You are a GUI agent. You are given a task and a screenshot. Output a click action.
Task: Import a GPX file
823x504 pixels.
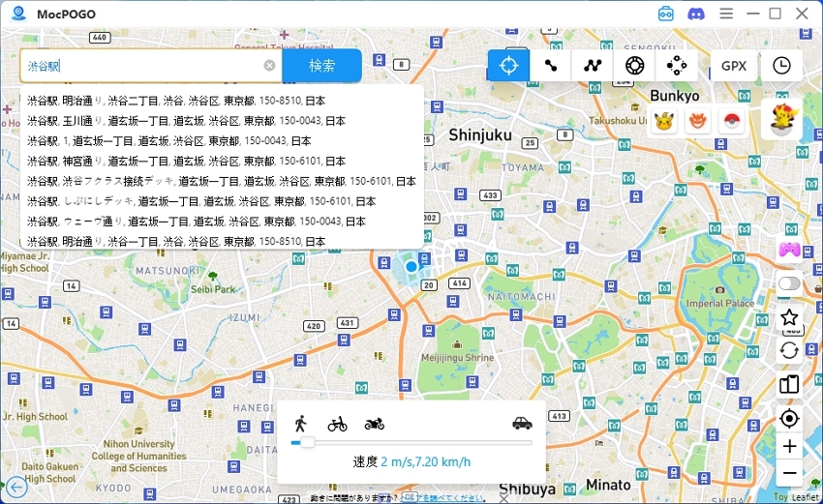[733, 66]
